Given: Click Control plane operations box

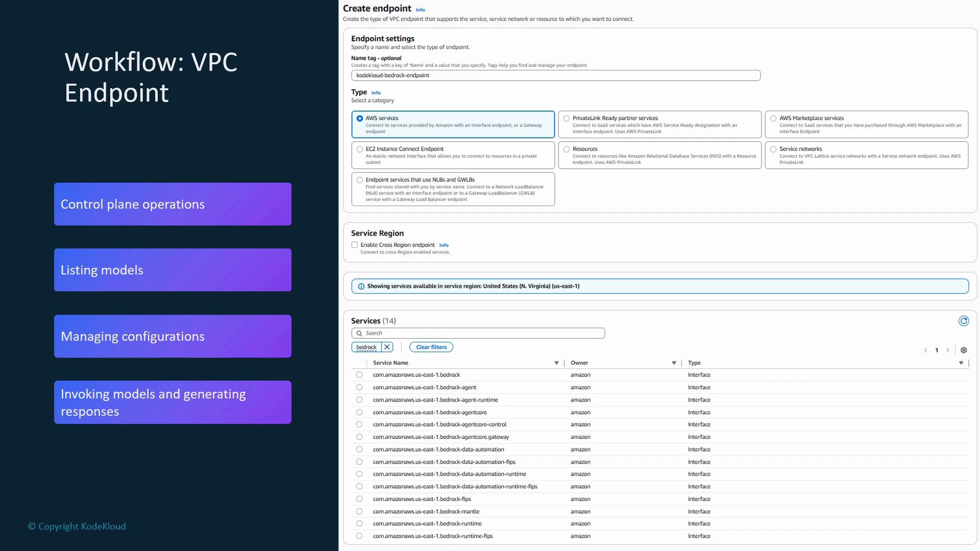Looking at the screenshot, I should 173,204.
